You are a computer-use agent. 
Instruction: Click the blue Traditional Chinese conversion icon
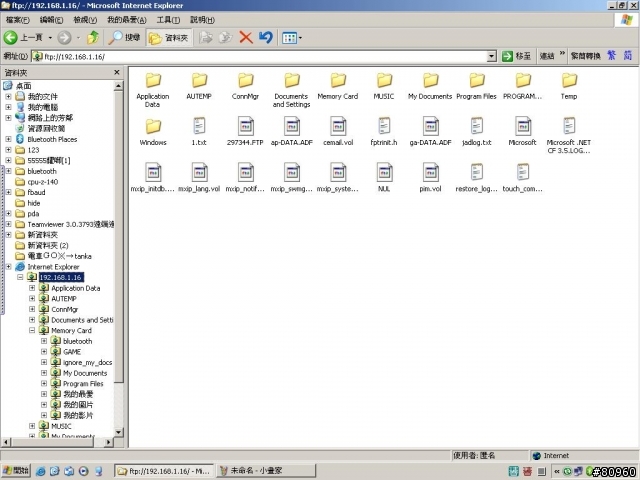[611, 55]
